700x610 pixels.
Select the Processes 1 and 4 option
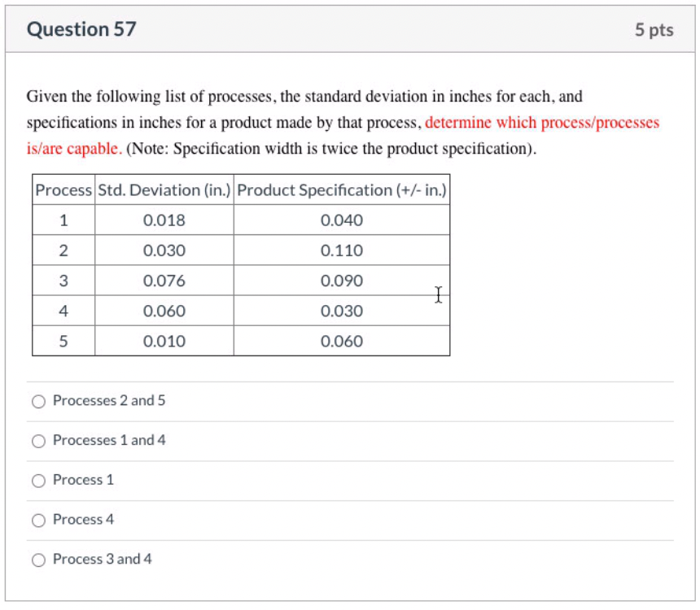[x=38, y=440]
